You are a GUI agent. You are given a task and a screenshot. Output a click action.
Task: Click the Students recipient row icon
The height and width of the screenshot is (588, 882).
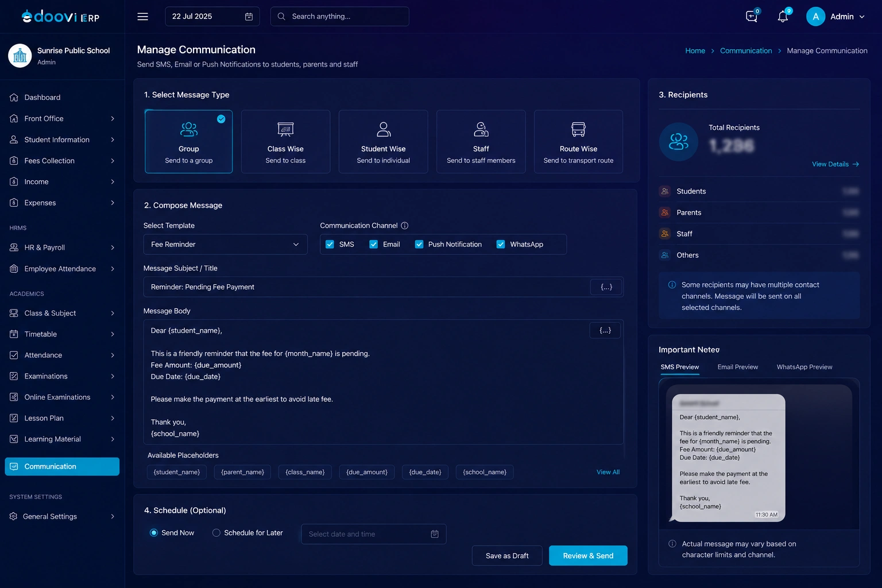(665, 191)
